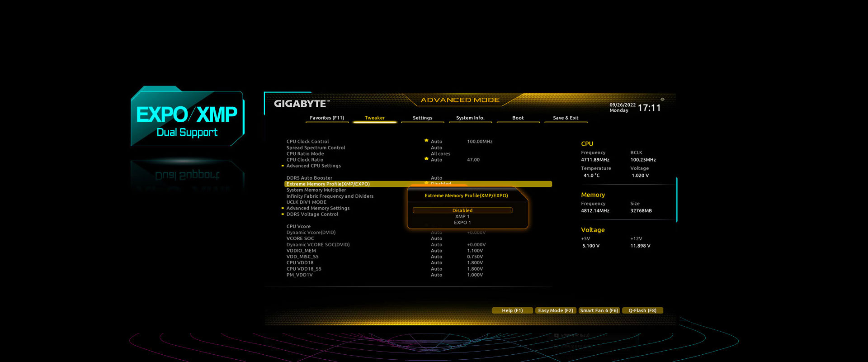
Task: Click the All cores value for CPU Ratio Mode
Action: tap(440, 154)
